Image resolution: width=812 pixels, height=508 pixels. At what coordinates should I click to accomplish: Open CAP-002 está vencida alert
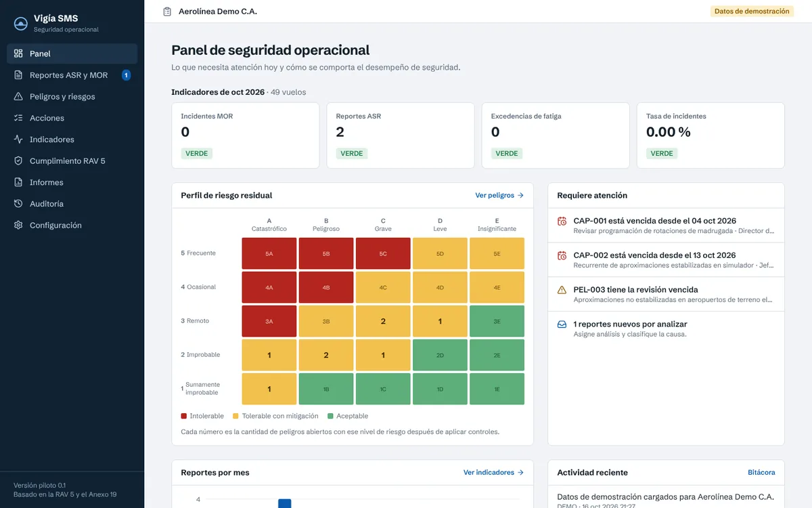tap(666, 260)
